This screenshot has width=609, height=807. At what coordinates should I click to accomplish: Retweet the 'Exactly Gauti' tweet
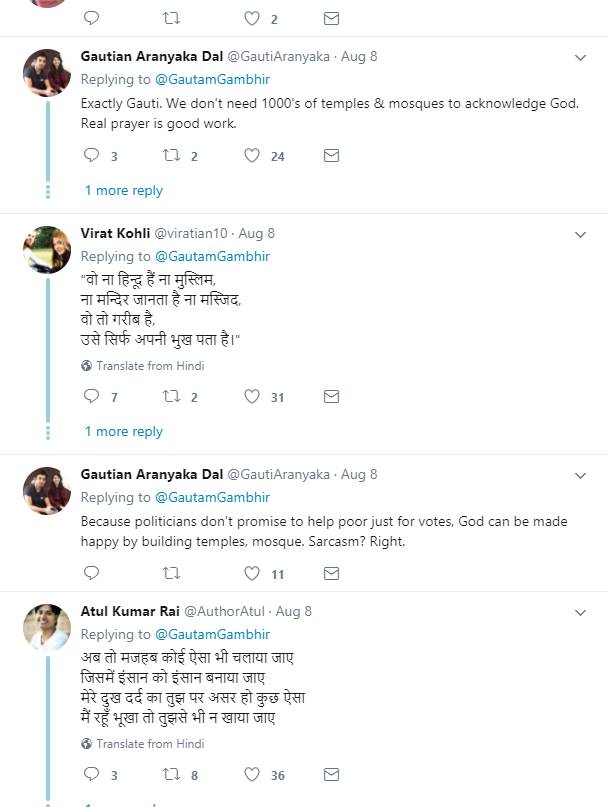pos(171,156)
